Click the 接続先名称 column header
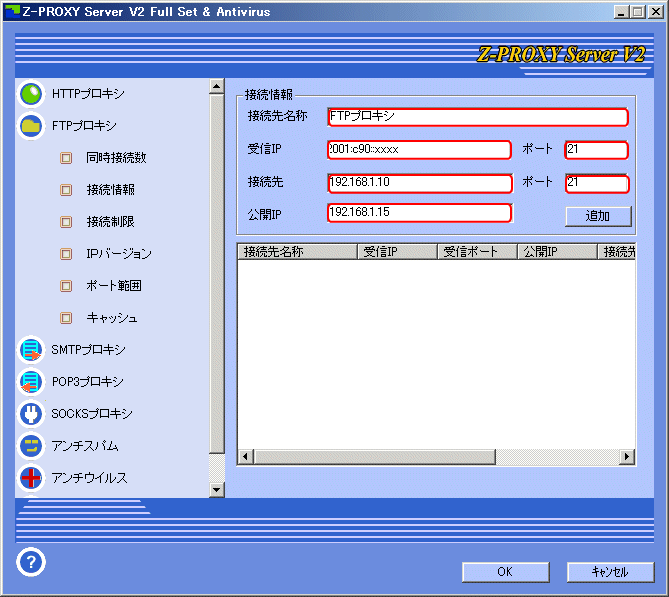Image resolution: width=669 pixels, height=597 pixels. [x=297, y=252]
